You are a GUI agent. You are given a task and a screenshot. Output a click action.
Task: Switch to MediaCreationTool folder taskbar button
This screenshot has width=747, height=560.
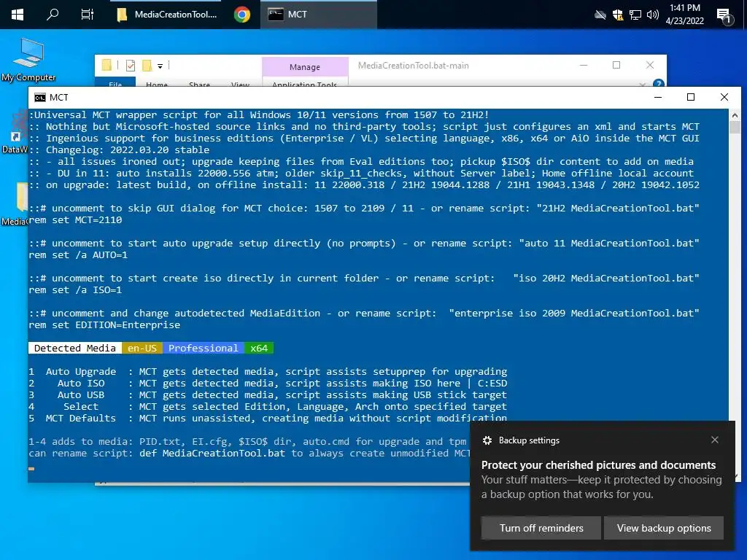(167, 15)
